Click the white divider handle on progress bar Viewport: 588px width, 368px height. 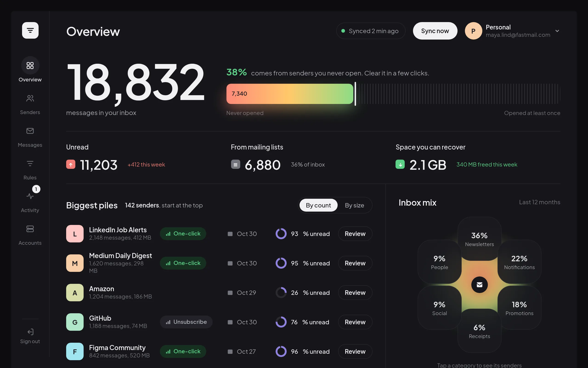pyautogui.click(x=355, y=94)
